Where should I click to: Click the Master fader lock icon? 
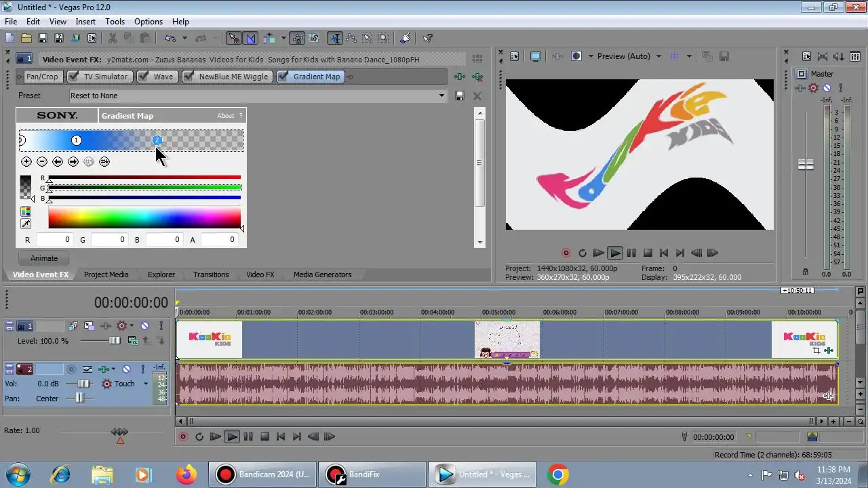click(806, 272)
